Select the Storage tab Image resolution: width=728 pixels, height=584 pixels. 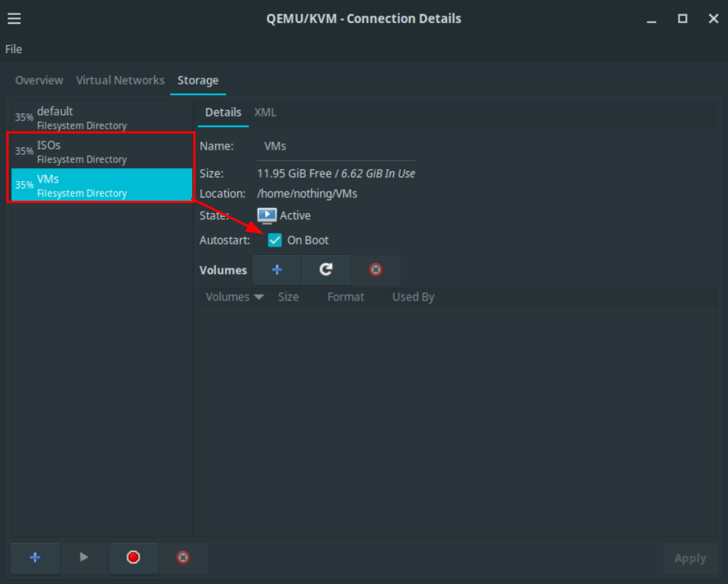click(x=198, y=80)
